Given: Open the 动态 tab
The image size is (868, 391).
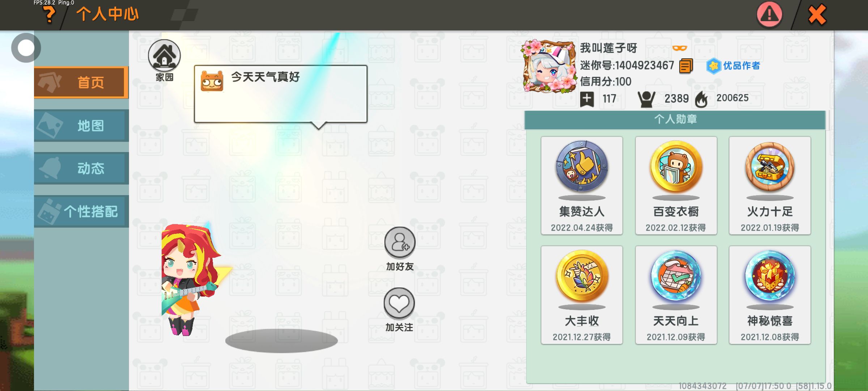Looking at the screenshot, I should point(81,168).
